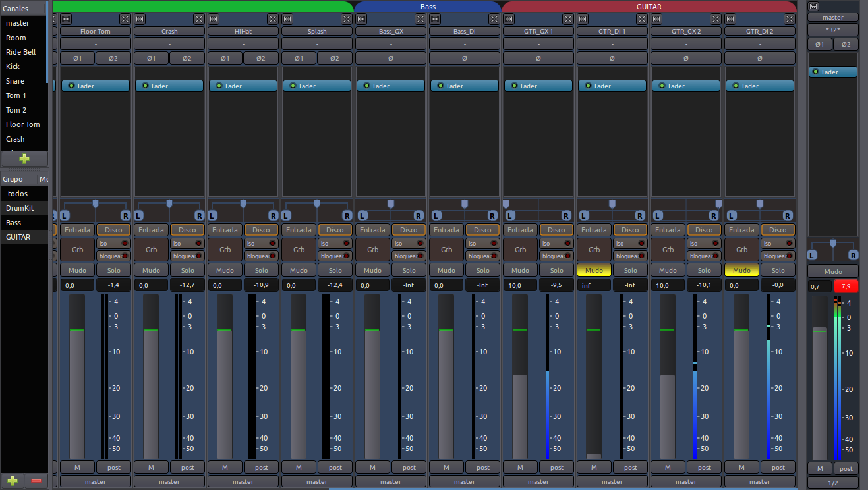
Task: Hide the Crash strip with its corner icon
Action: (199, 19)
